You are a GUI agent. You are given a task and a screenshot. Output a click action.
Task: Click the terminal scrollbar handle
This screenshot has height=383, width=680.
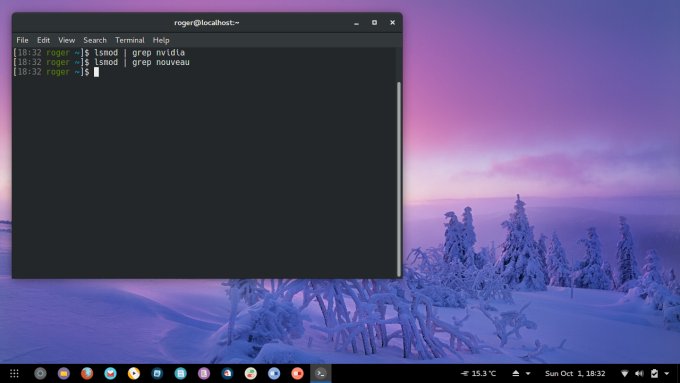[x=399, y=179]
